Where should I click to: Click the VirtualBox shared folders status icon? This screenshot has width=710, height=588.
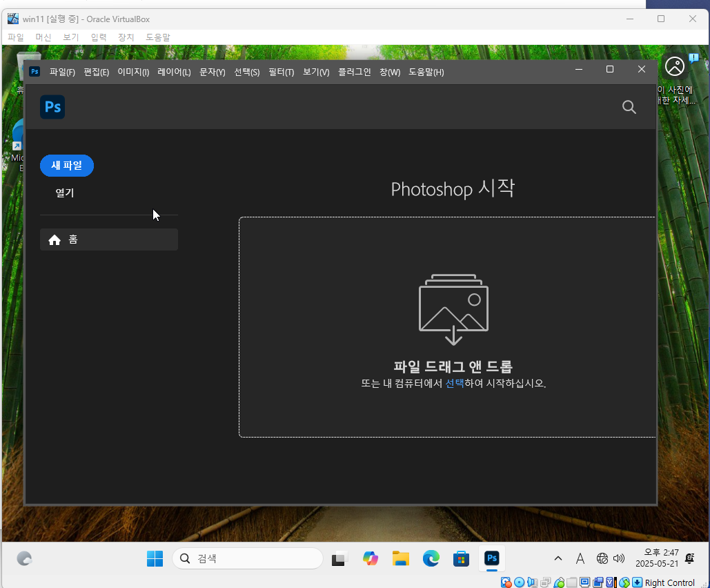[x=571, y=582]
